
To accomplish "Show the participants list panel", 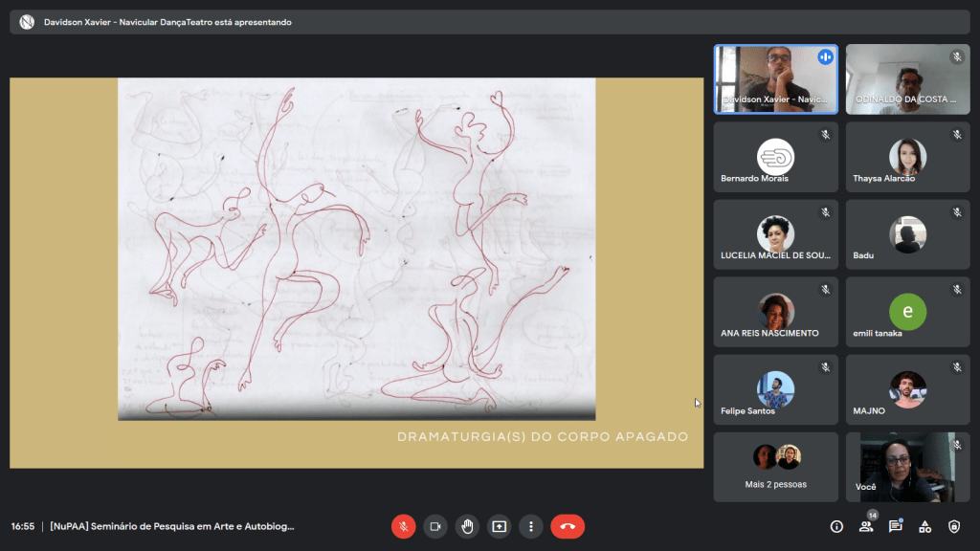I will [x=866, y=526].
